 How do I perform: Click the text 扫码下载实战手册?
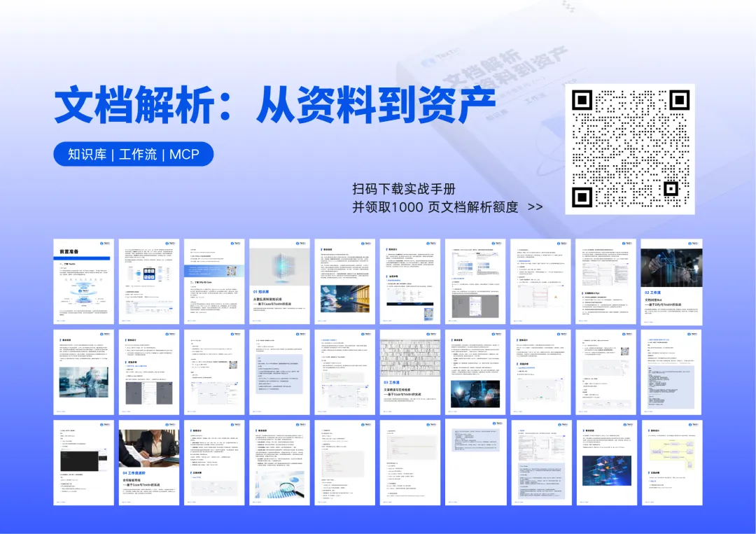click(404, 189)
